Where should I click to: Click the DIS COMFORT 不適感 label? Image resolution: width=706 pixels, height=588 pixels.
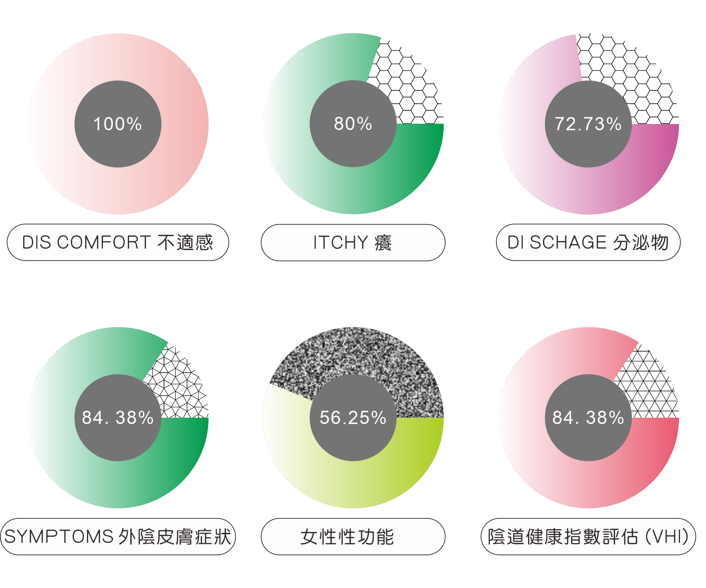point(118,242)
